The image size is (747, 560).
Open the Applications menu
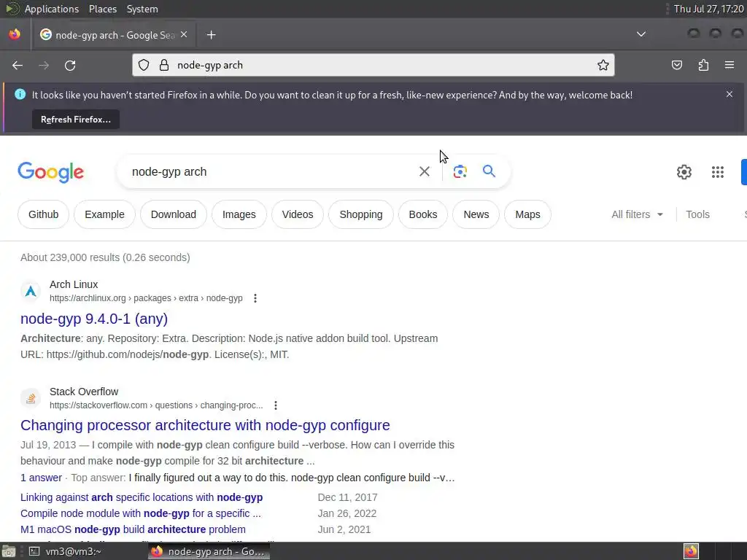[52, 9]
